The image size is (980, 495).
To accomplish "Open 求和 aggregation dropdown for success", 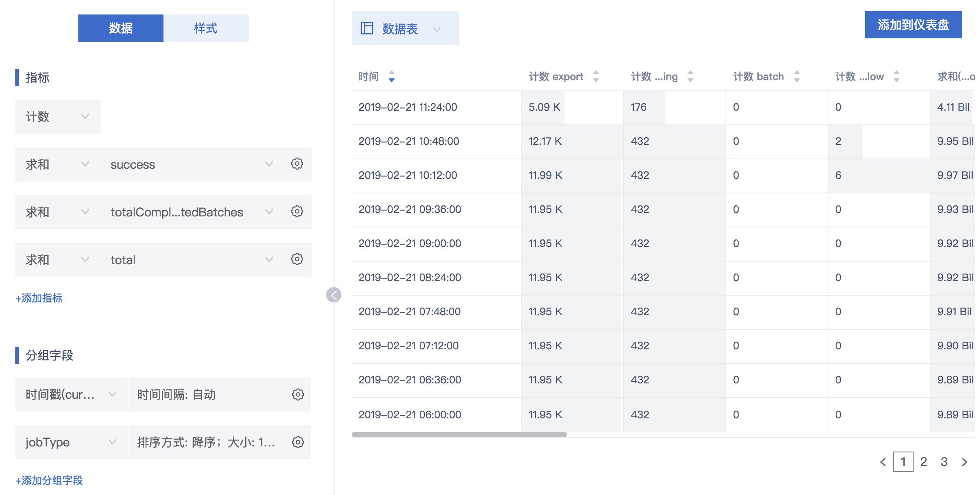I will pos(58,164).
